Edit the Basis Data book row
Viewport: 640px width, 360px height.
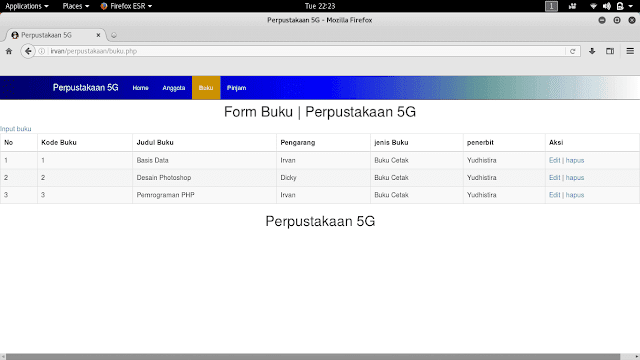(554, 160)
